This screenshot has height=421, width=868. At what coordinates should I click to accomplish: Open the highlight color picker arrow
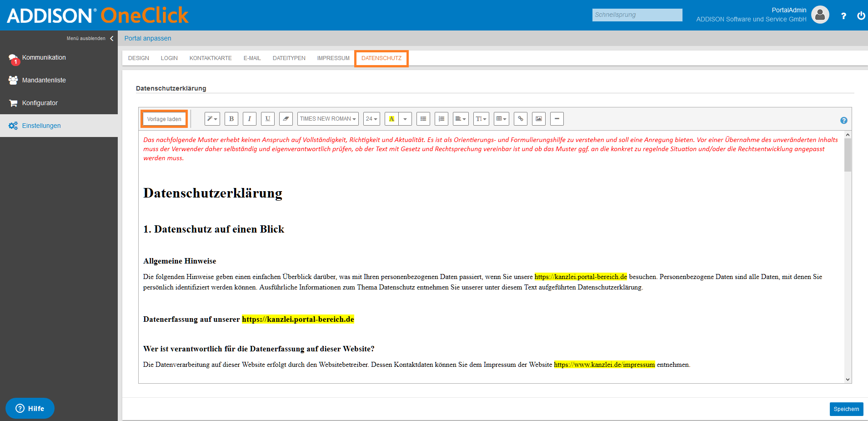click(x=405, y=119)
